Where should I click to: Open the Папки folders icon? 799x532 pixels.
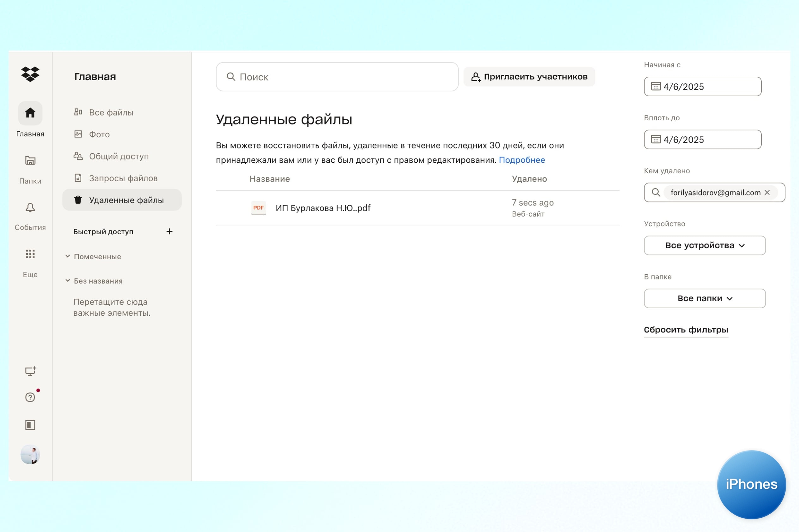point(30,160)
